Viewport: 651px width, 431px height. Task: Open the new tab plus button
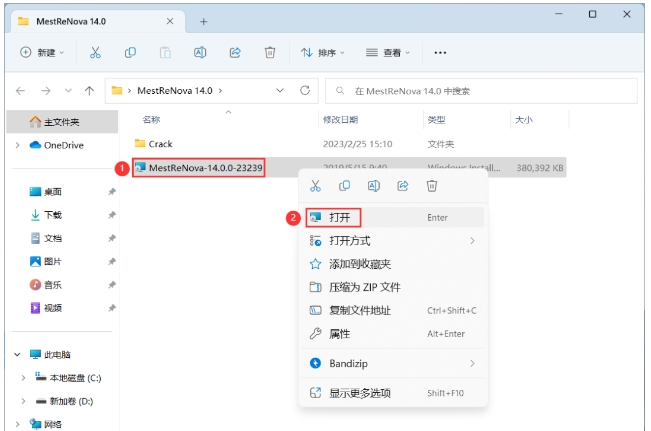click(203, 22)
